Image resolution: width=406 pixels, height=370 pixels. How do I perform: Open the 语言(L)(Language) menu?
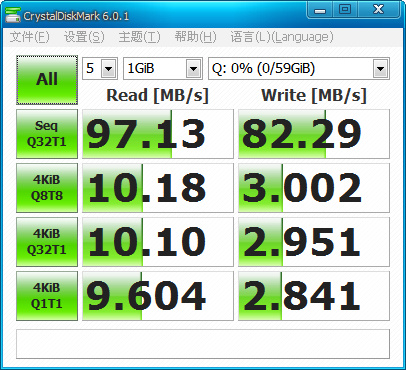click(x=282, y=37)
